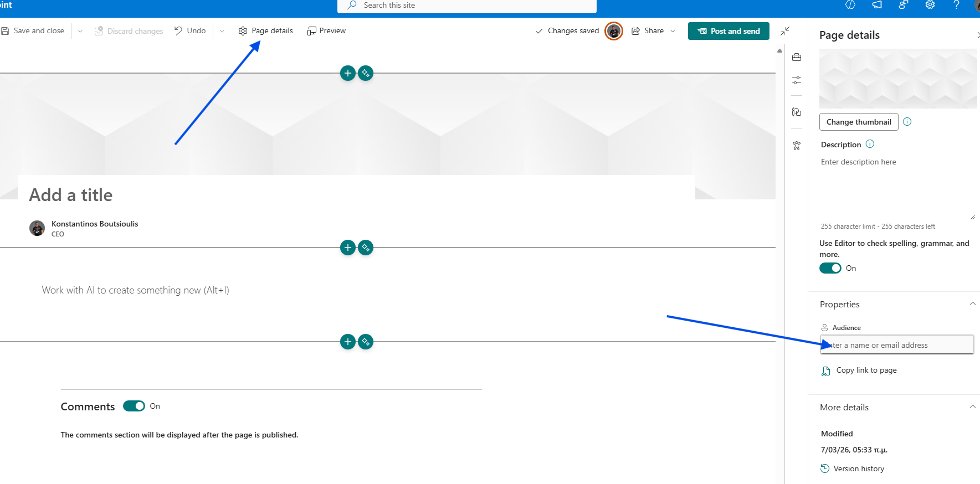Open the Share dropdown chevron
Viewport: 980px width, 484px height.
673,31
